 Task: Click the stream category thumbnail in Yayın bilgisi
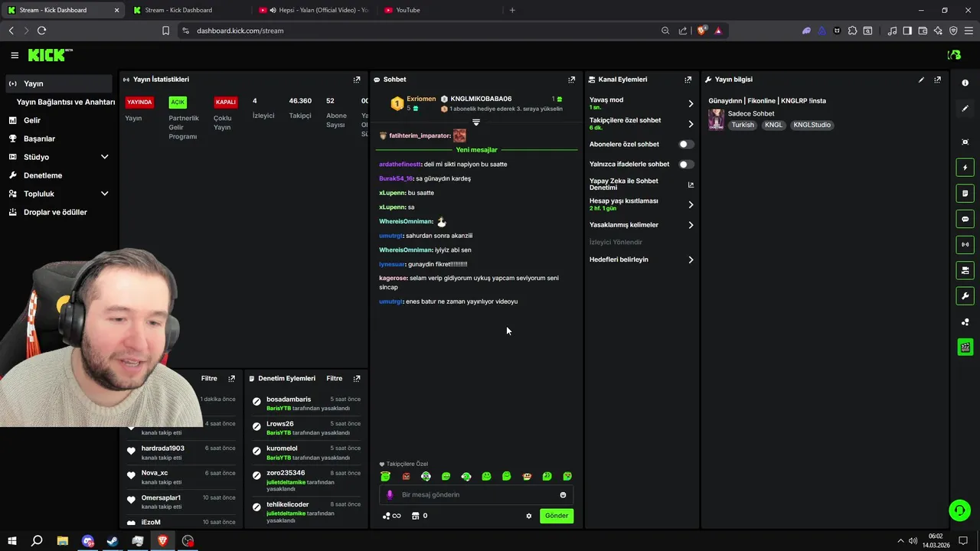click(716, 119)
